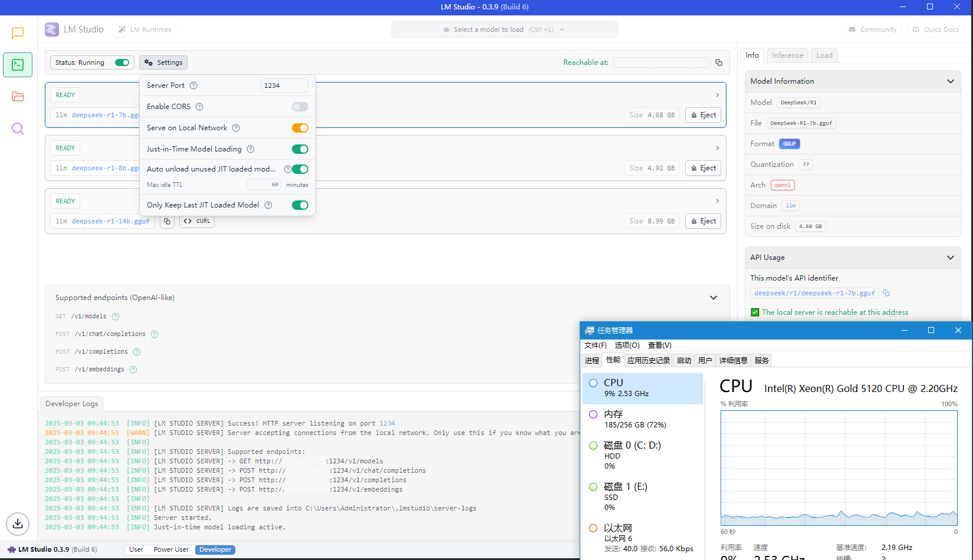
Task: Copy the Reachable at address
Action: [x=719, y=62]
